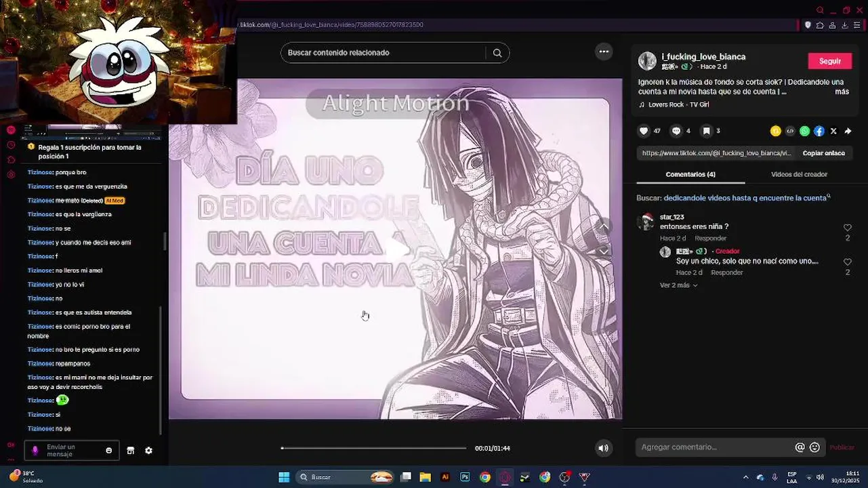Open chat settings gear icon

pyautogui.click(x=148, y=451)
